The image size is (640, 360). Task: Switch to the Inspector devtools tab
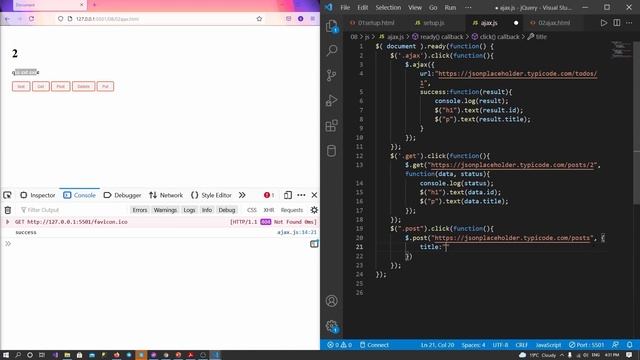tap(38, 195)
